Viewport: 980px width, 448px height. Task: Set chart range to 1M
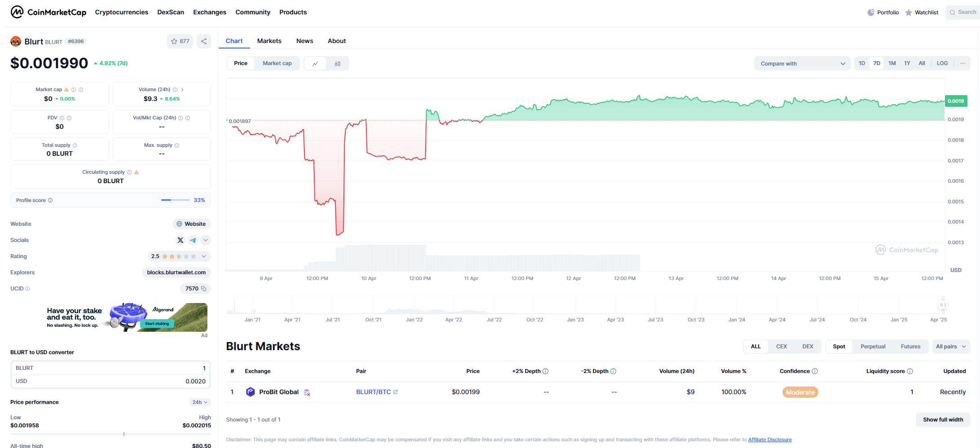[x=892, y=63]
